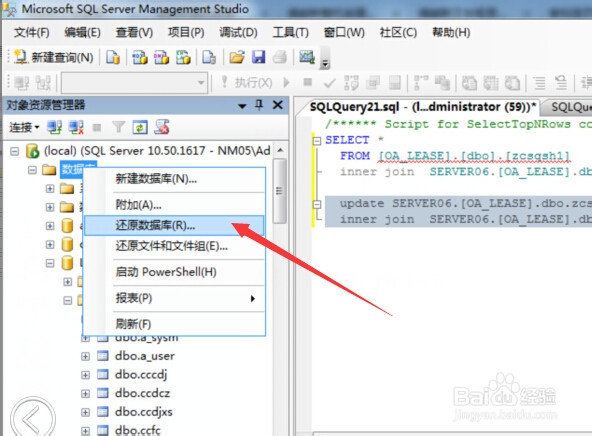
Task: Click the Parse checkmark icon
Action: pos(330,83)
